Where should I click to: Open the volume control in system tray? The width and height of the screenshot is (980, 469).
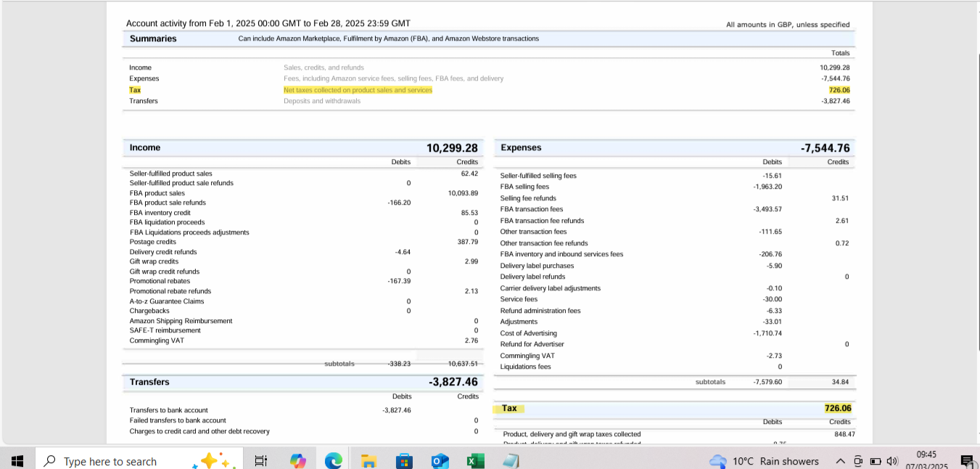(893, 461)
